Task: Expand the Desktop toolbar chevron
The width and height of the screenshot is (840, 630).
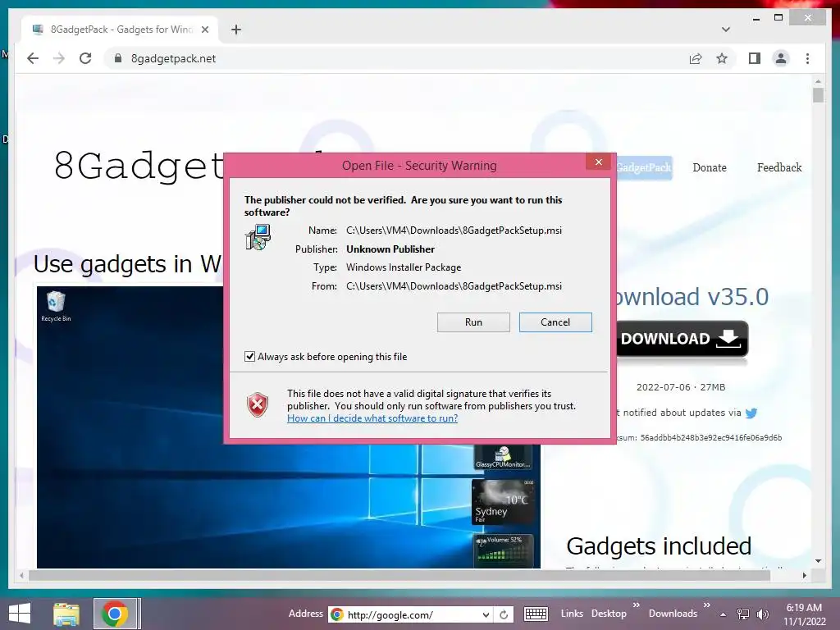Action: coord(637,605)
